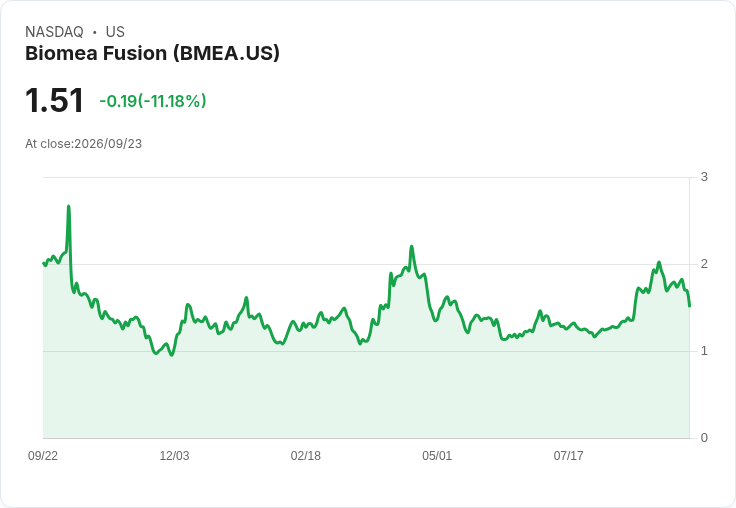Click the NASDAQ exchange label
This screenshot has height=508, width=736.
coord(54,32)
